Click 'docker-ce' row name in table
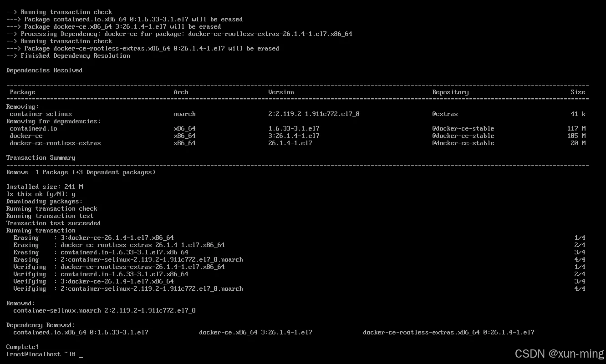 26,136
